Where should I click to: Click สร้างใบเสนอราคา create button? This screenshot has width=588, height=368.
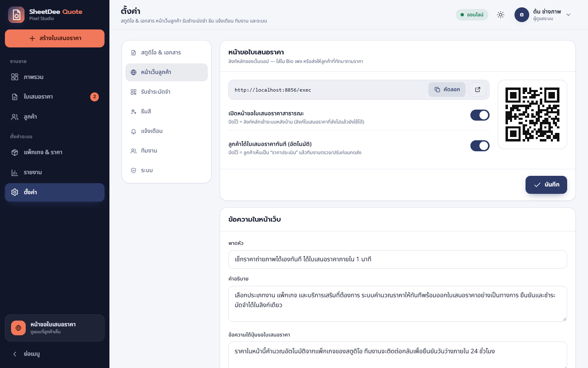tap(55, 38)
